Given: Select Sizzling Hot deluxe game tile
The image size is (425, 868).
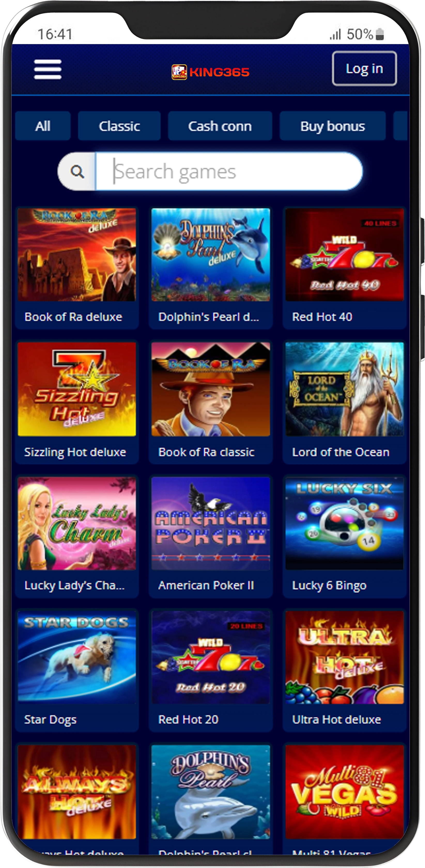Looking at the screenshot, I should 77,402.
